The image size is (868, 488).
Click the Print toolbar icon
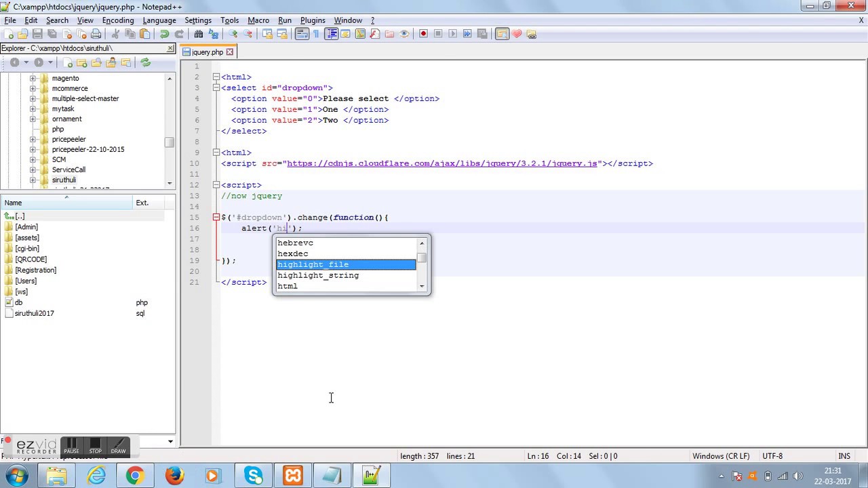[x=96, y=34]
